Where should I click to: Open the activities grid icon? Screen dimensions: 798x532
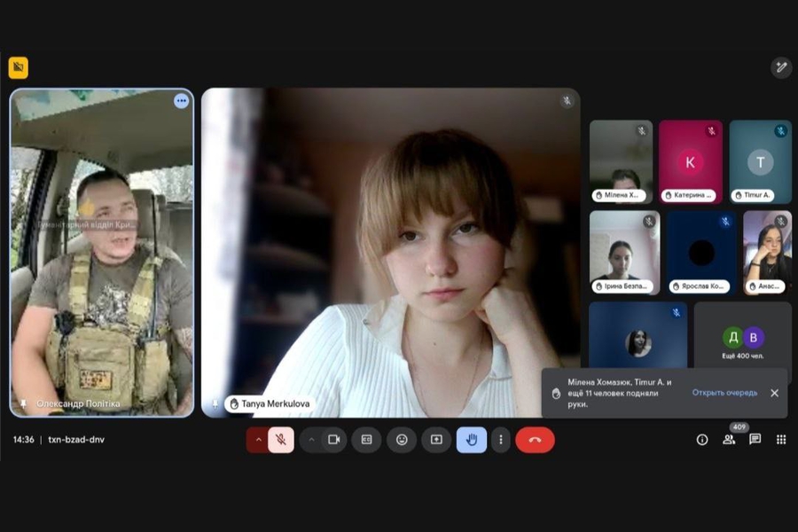pyautogui.click(x=781, y=440)
